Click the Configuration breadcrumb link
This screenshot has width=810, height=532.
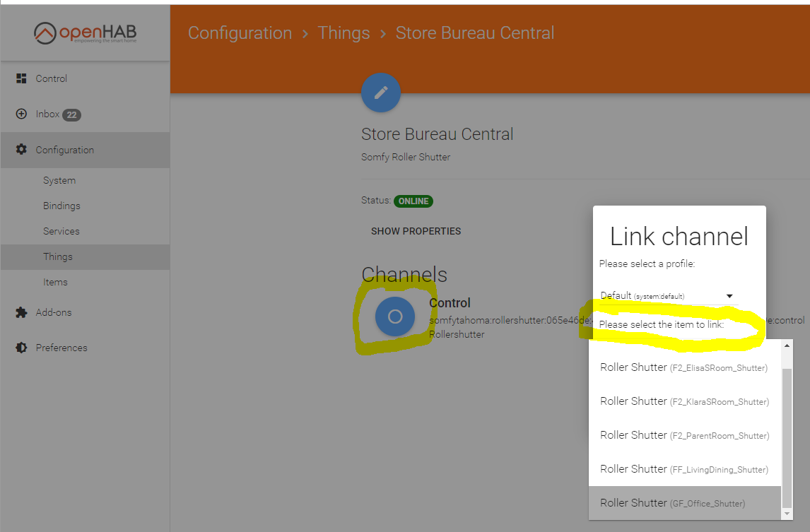[240, 33]
